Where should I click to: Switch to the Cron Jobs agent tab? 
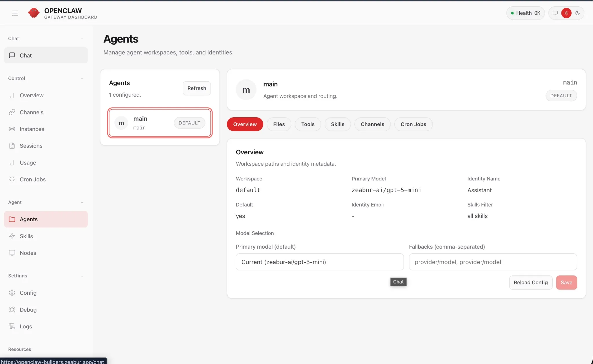(413, 124)
